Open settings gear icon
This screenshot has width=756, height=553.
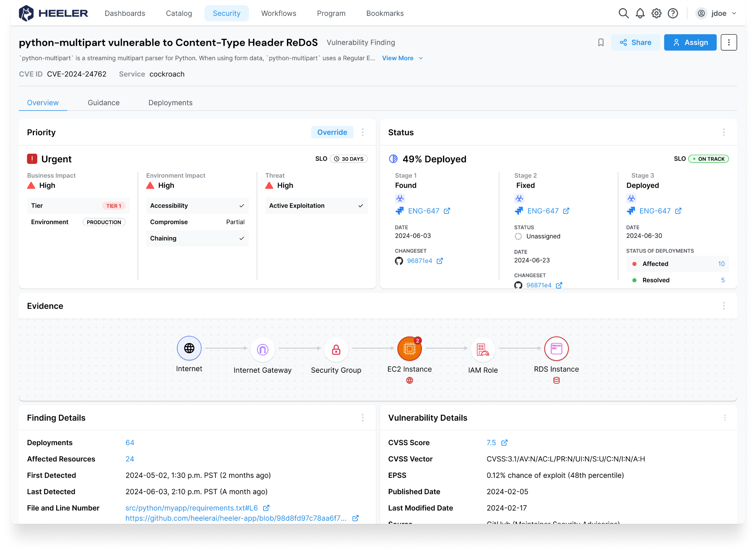[656, 13]
